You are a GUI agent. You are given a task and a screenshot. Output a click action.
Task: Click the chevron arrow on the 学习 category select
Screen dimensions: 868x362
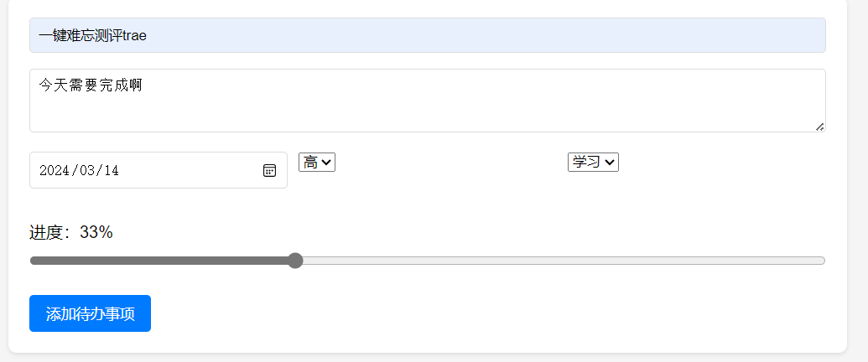coord(609,163)
